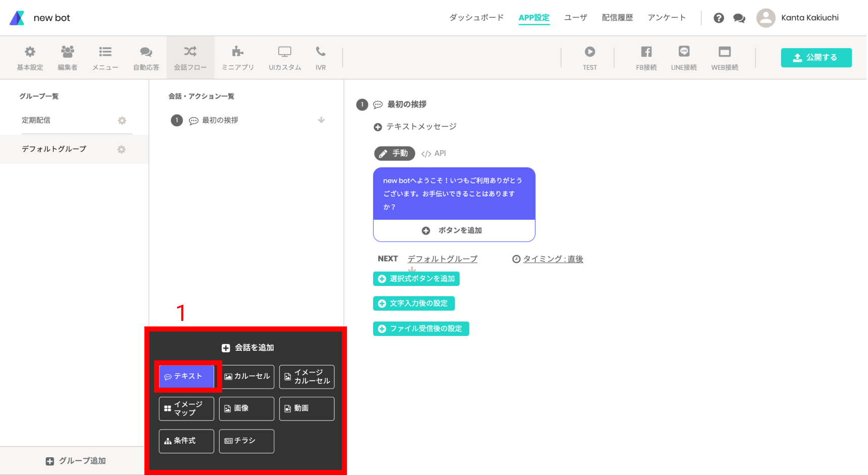
Task: Open the chat messages icon in header
Action: tap(739, 18)
